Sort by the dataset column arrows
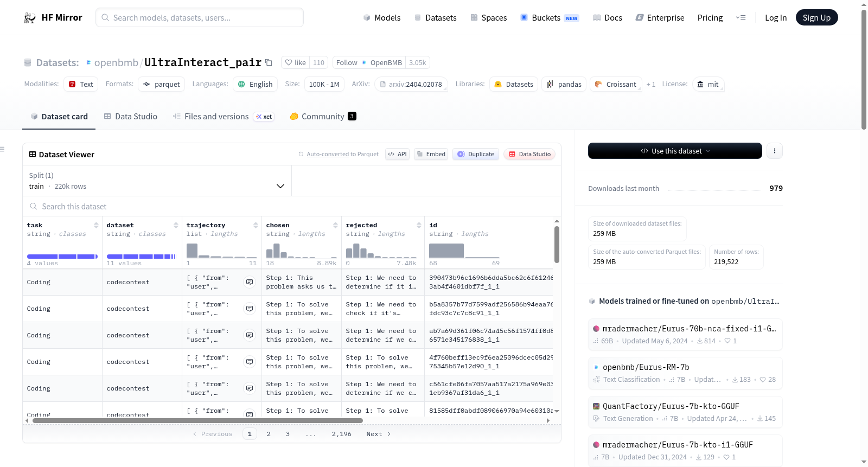This screenshot has width=868, height=467. coord(176,225)
